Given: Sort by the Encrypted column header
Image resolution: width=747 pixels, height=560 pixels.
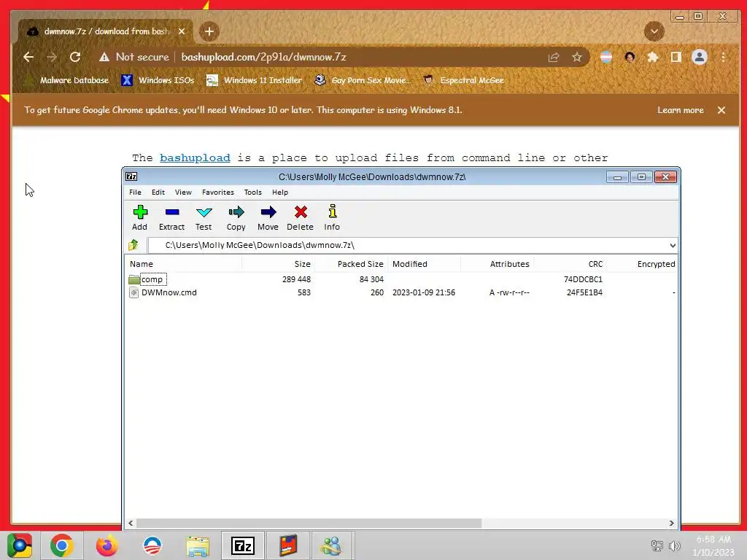Looking at the screenshot, I should [x=642, y=264].
